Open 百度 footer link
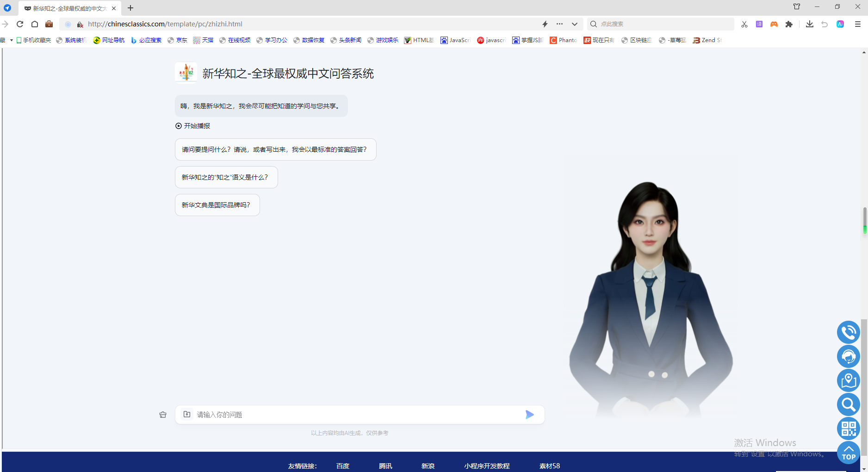 343,466
